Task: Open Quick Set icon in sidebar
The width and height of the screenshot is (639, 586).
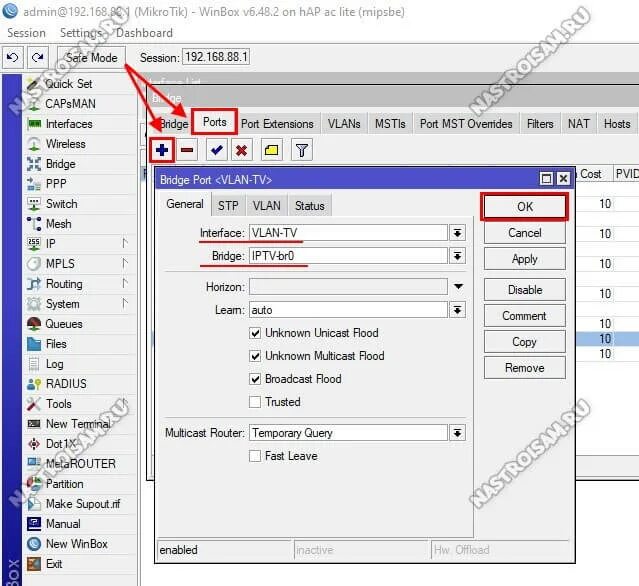Action: pos(34,84)
